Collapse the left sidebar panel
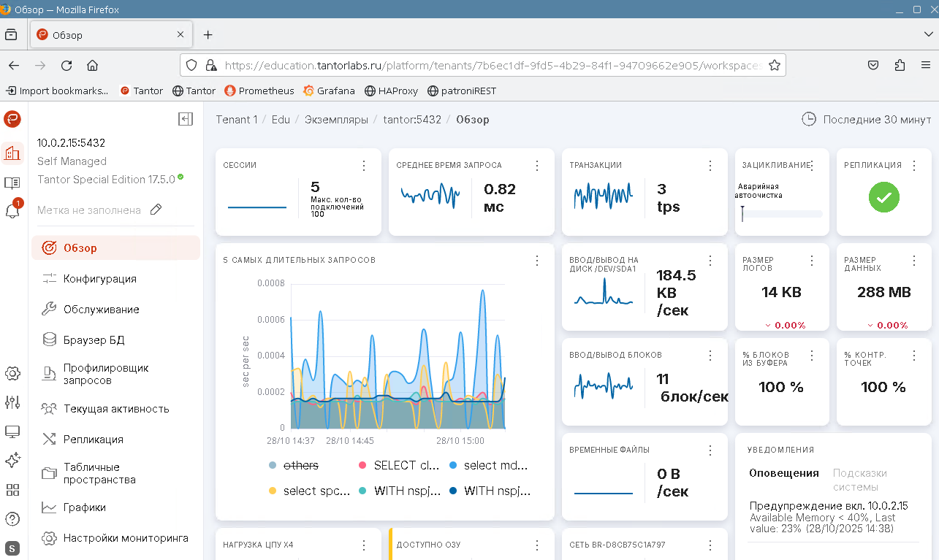The image size is (939, 560). 186,119
